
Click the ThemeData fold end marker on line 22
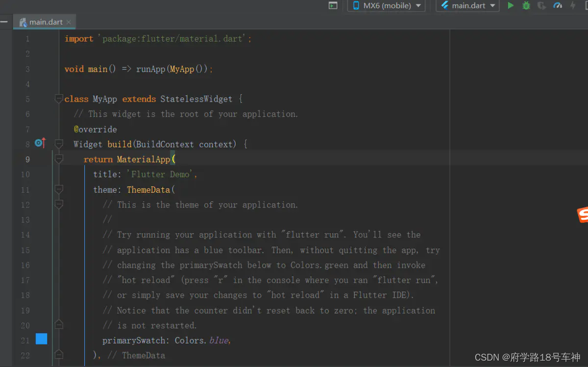coord(59,354)
